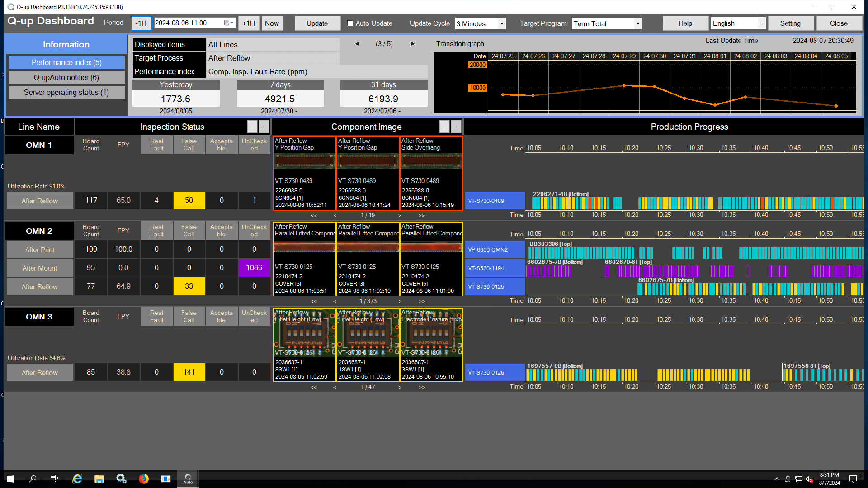This screenshot has height=488, width=868.
Task: Show next OMN 1 component image
Action: tap(400, 216)
